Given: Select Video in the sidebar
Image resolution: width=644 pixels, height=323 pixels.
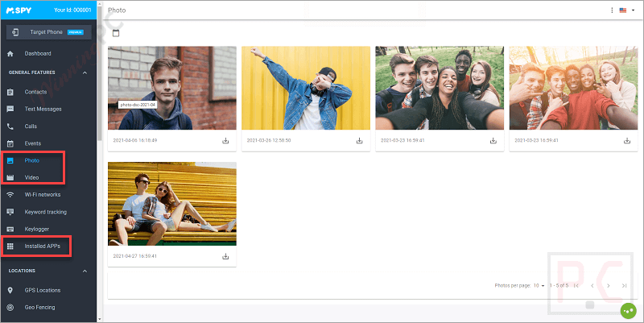Looking at the screenshot, I should pos(31,177).
